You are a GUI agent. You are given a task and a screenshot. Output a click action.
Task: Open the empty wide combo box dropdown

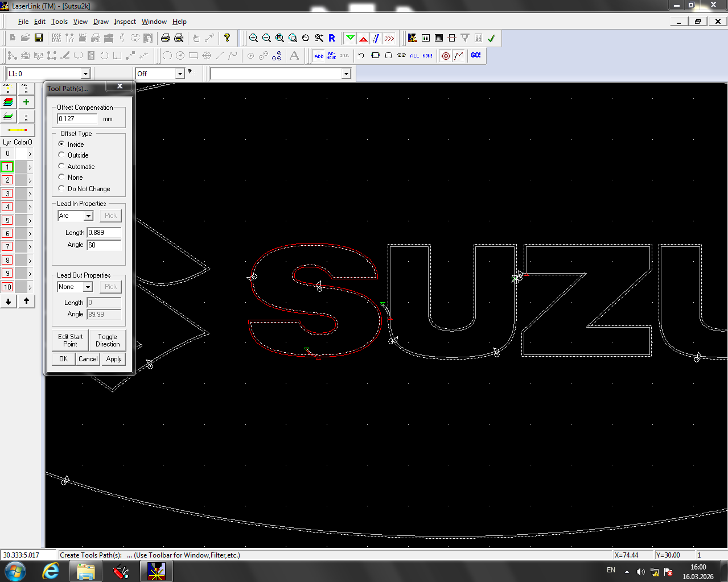click(346, 74)
